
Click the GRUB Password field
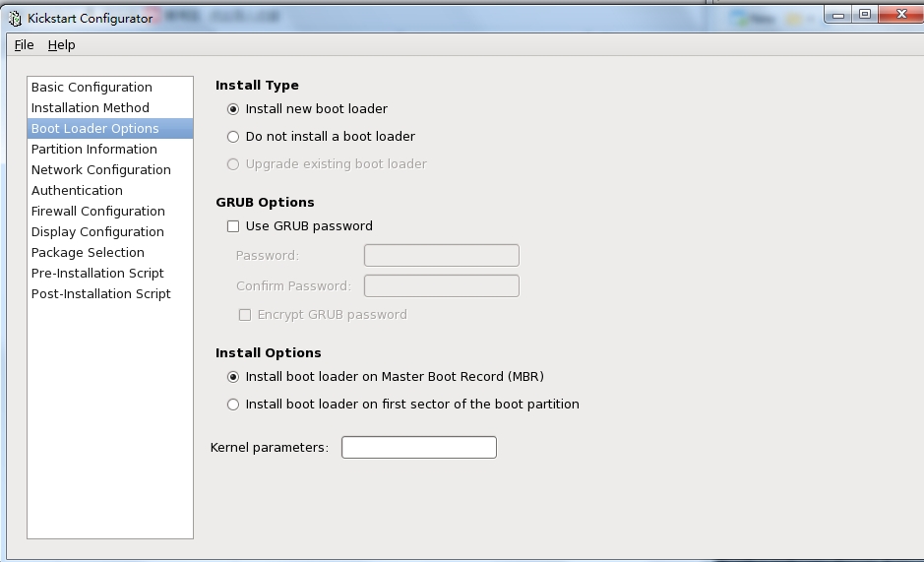pyautogui.click(x=442, y=255)
